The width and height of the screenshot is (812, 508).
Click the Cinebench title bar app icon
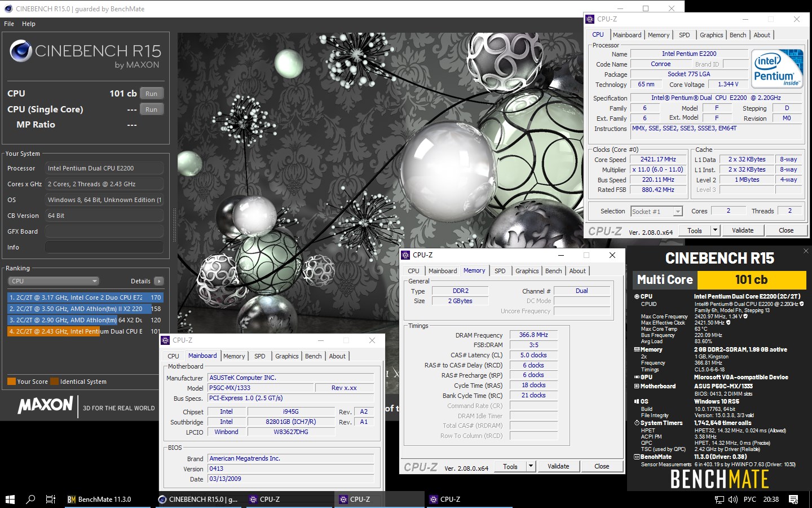pos(8,8)
